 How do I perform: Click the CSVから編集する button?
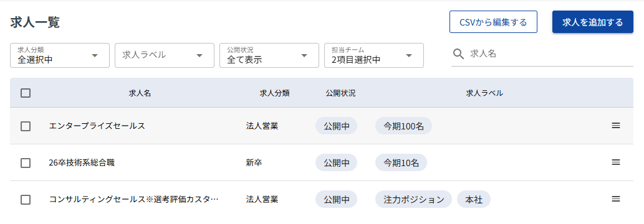(x=493, y=22)
